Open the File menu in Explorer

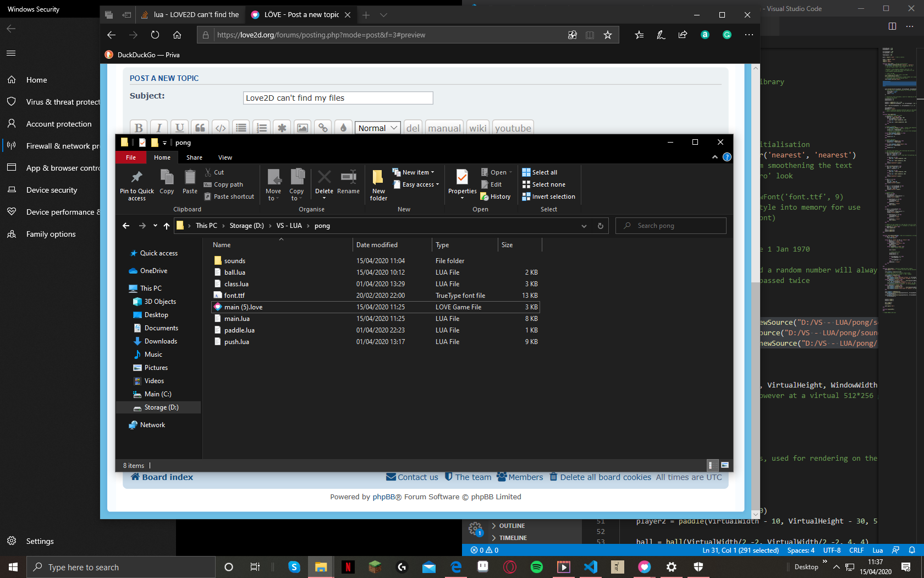(131, 157)
